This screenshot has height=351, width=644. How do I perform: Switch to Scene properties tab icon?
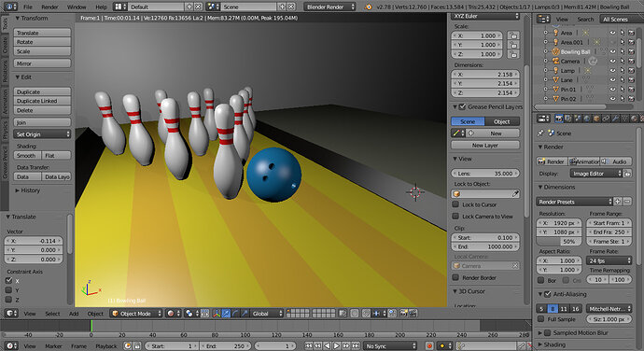[x=578, y=119]
